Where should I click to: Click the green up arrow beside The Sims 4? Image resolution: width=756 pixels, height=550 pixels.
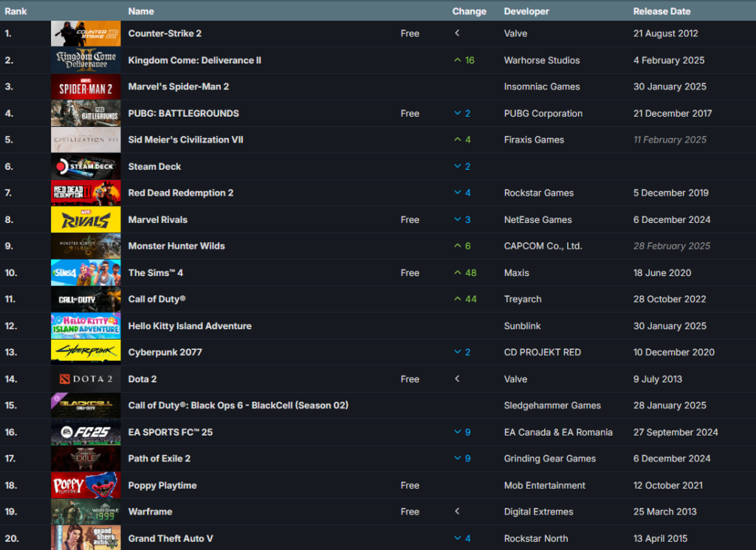[x=458, y=272]
